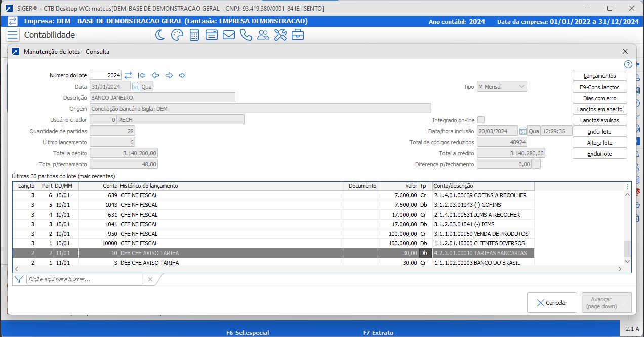
Task: Go to the next lote record
Action: tap(169, 75)
